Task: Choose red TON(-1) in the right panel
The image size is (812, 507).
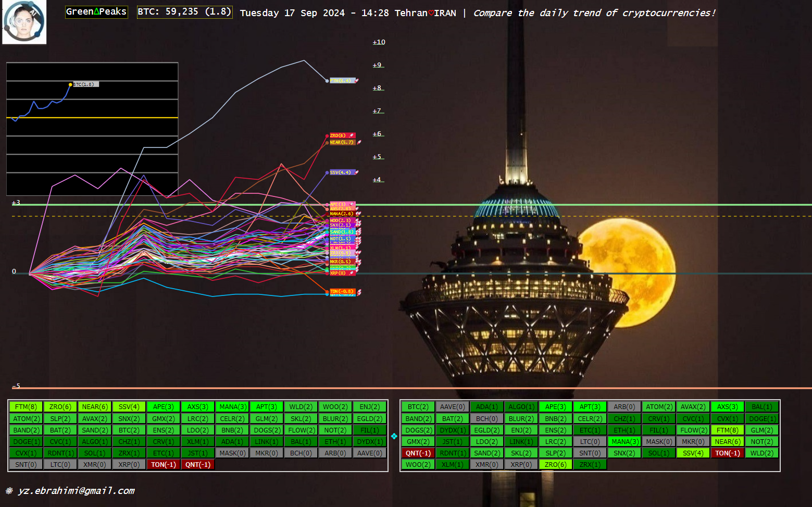Action: click(x=728, y=453)
